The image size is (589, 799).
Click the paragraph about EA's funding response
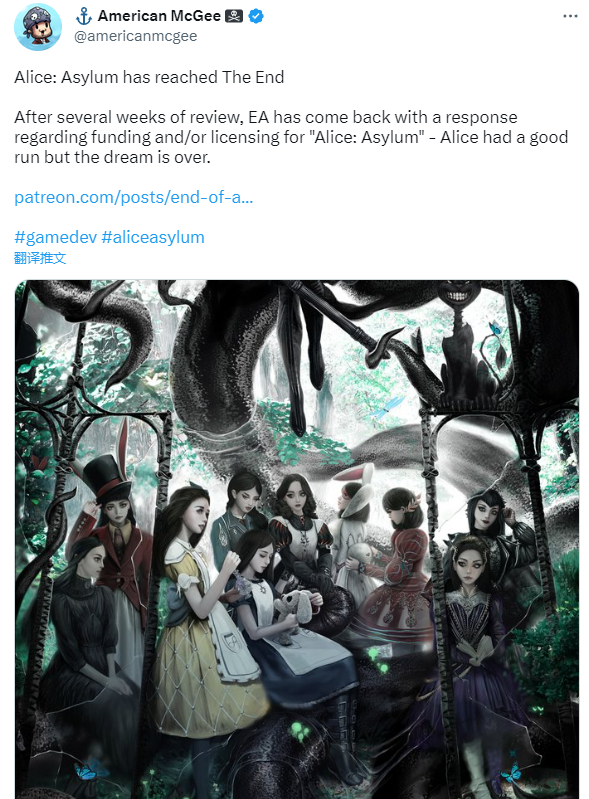point(291,137)
